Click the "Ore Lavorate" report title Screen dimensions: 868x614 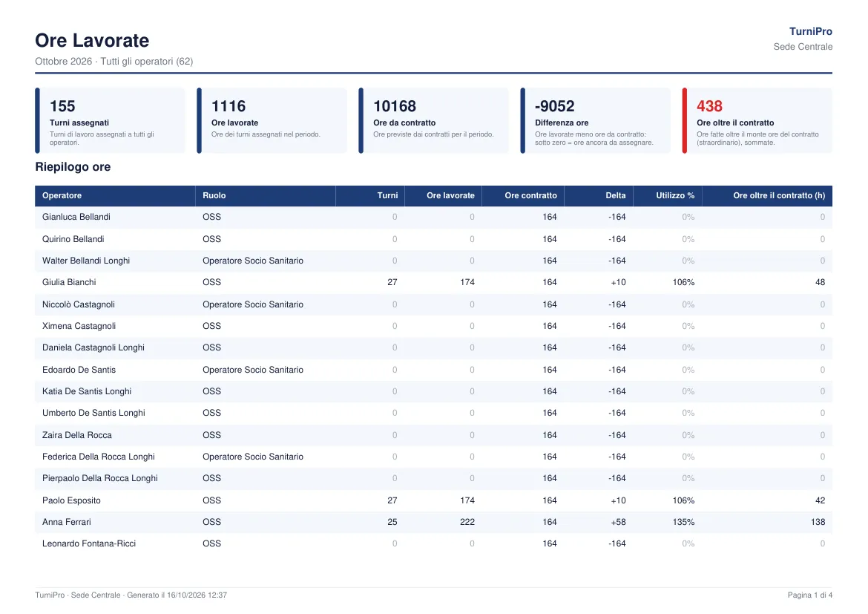click(92, 40)
